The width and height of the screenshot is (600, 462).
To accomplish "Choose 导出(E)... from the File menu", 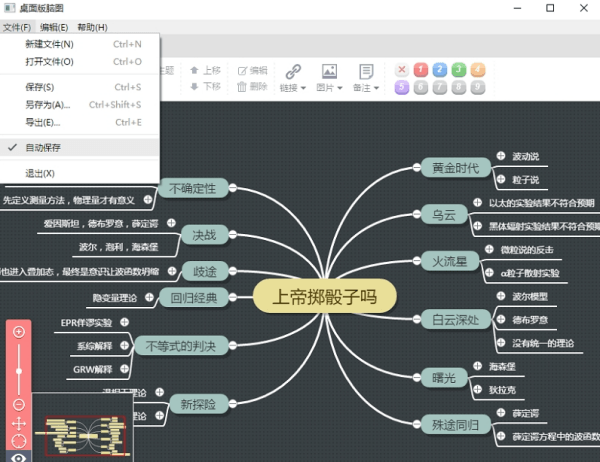I will [x=42, y=122].
